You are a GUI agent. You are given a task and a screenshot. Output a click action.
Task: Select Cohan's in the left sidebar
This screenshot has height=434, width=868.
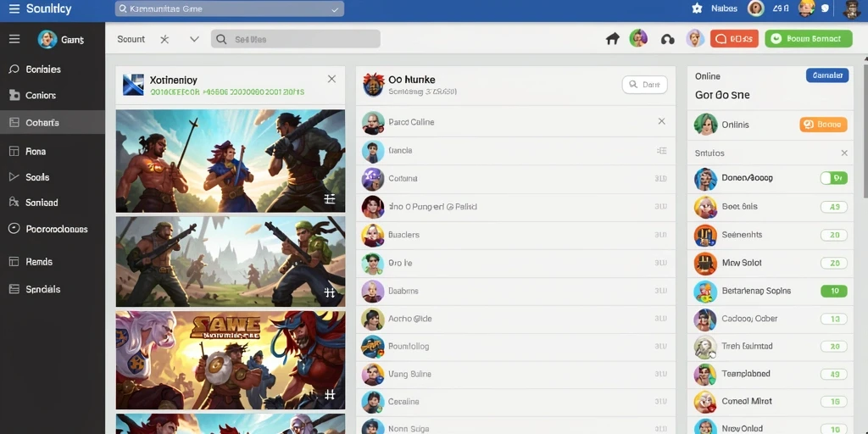coord(53,122)
